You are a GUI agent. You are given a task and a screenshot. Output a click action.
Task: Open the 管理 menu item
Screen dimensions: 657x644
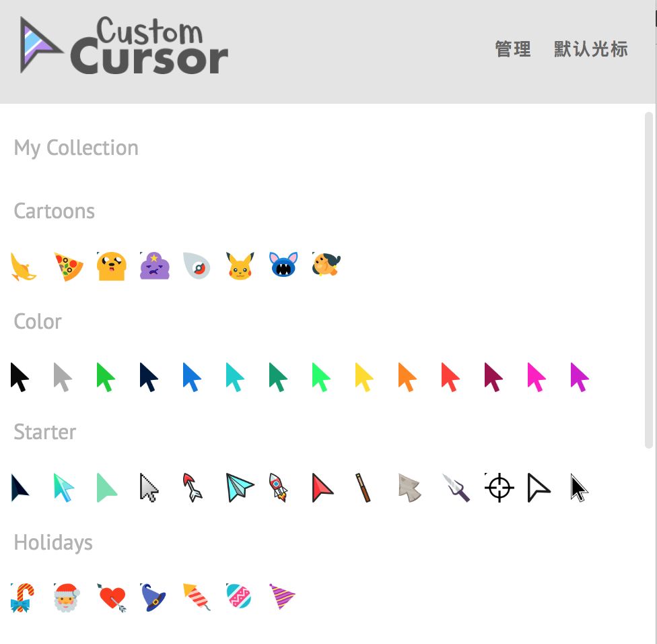click(x=513, y=49)
